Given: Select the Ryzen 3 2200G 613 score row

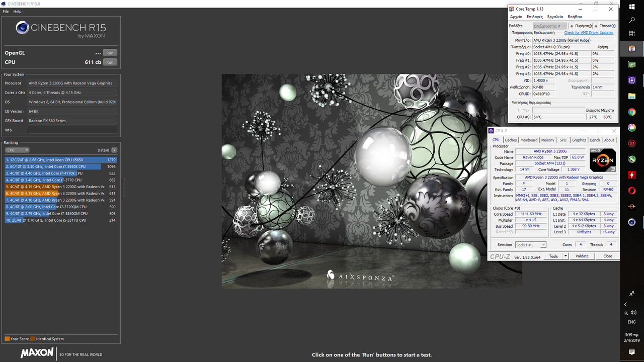Looking at the screenshot, I should [61, 187].
